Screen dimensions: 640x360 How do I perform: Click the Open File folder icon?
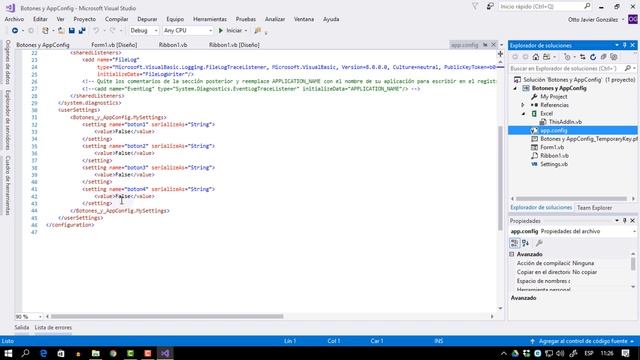pyautogui.click(x=61, y=31)
